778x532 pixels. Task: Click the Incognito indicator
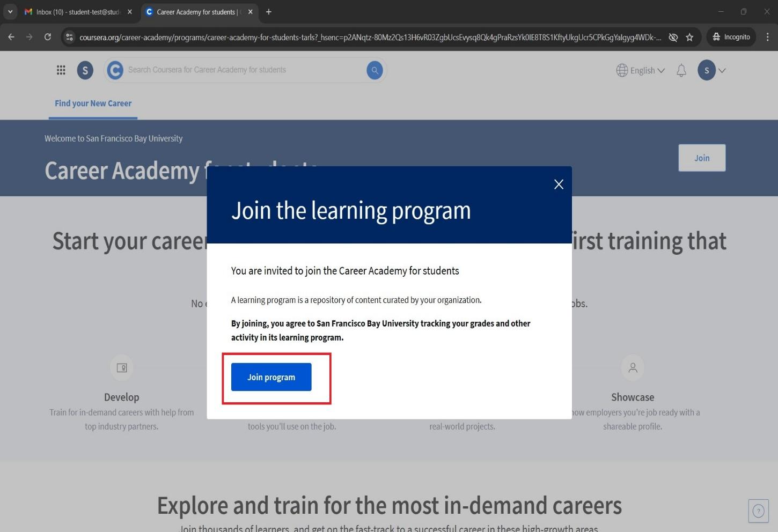[x=731, y=37]
